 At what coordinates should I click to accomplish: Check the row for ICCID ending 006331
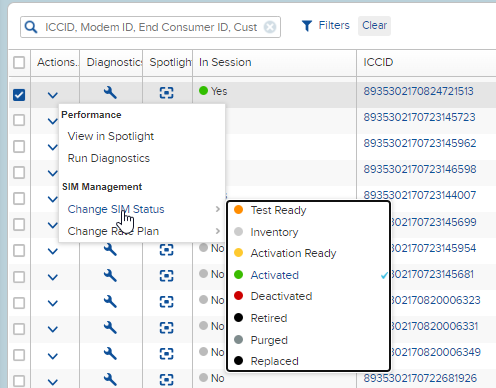19,329
